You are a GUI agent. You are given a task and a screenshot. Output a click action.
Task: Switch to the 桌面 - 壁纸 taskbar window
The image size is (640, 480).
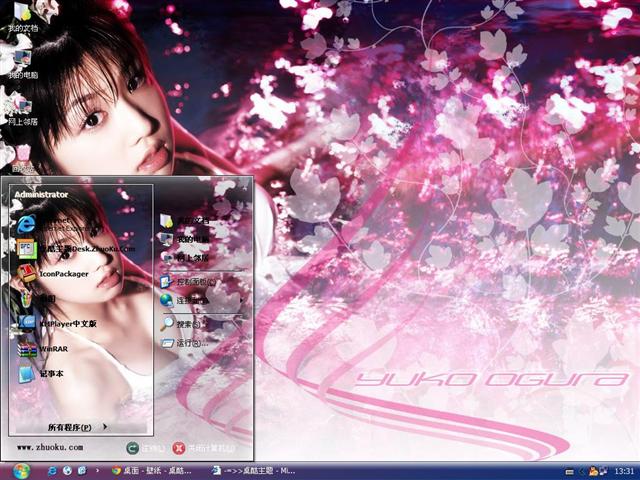pos(155,469)
